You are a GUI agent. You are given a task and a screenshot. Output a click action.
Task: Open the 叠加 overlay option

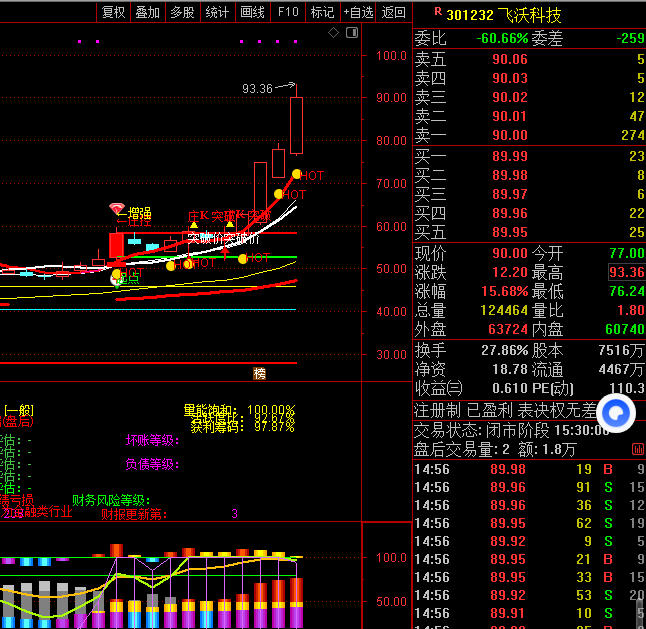pos(148,12)
